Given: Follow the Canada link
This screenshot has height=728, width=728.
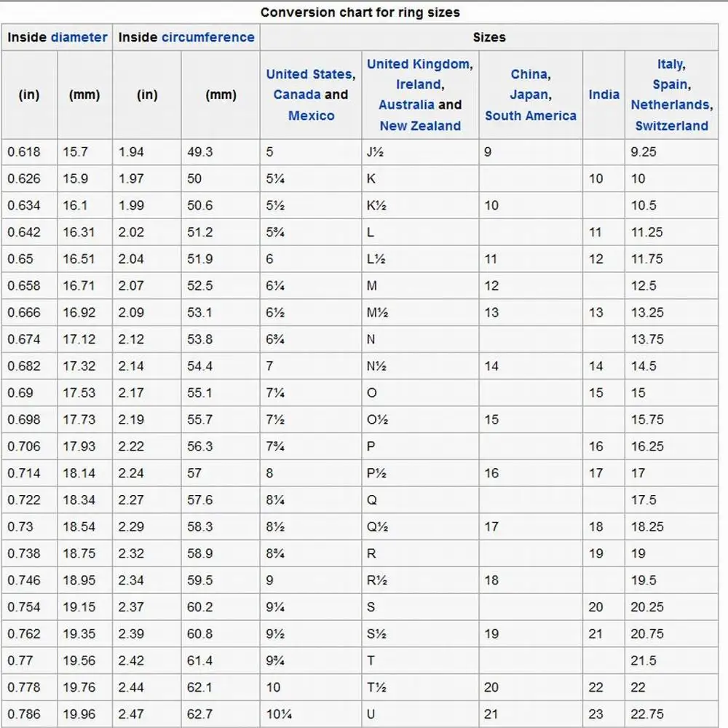Looking at the screenshot, I should [297, 95].
